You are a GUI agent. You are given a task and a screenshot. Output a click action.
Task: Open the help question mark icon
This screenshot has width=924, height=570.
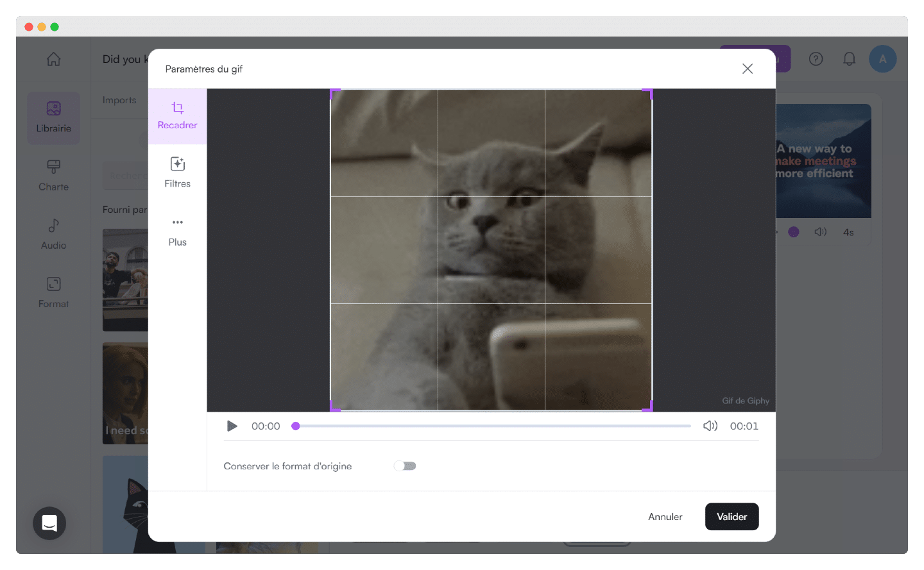816,59
